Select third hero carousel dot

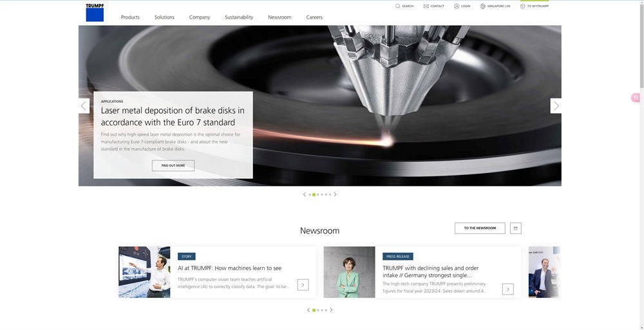(x=318, y=194)
